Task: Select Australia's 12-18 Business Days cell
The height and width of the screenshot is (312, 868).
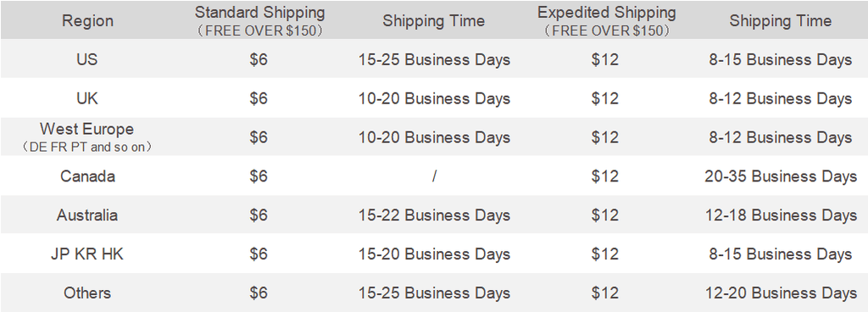Action: click(781, 214)
